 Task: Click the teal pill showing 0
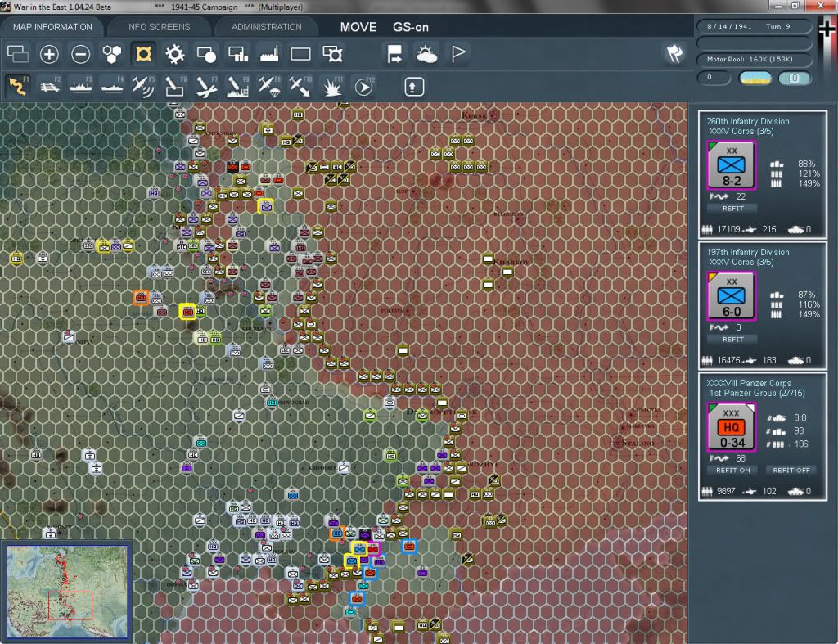pyautogui.click(x=794, y=78)
